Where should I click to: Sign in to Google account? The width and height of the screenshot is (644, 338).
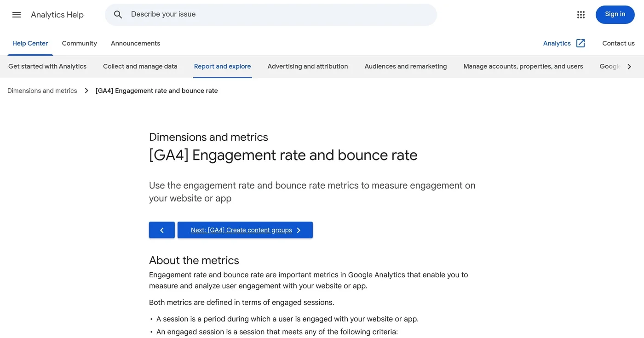(x=615, y=15)
